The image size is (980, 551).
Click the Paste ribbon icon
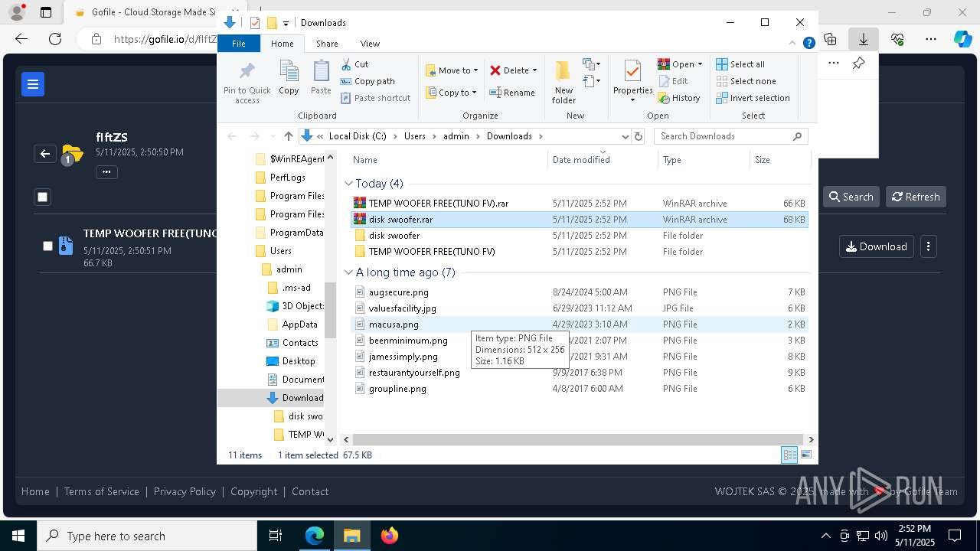(x=321, y=78)
